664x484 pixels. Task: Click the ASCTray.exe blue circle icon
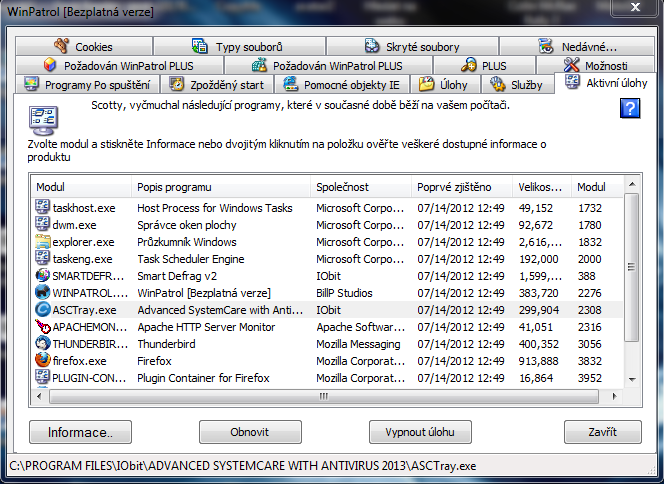pos(42,310)
